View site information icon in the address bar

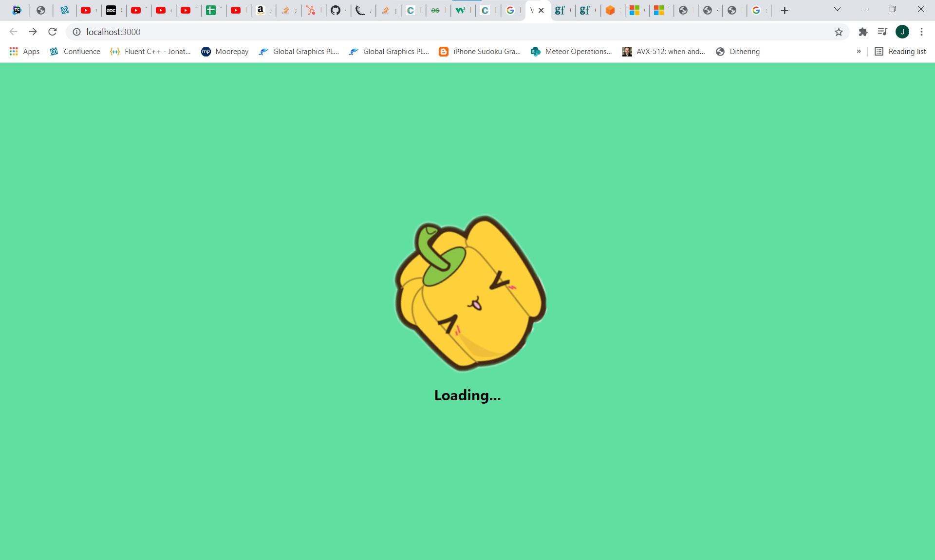pyautogui.click(x=76, y=32)
